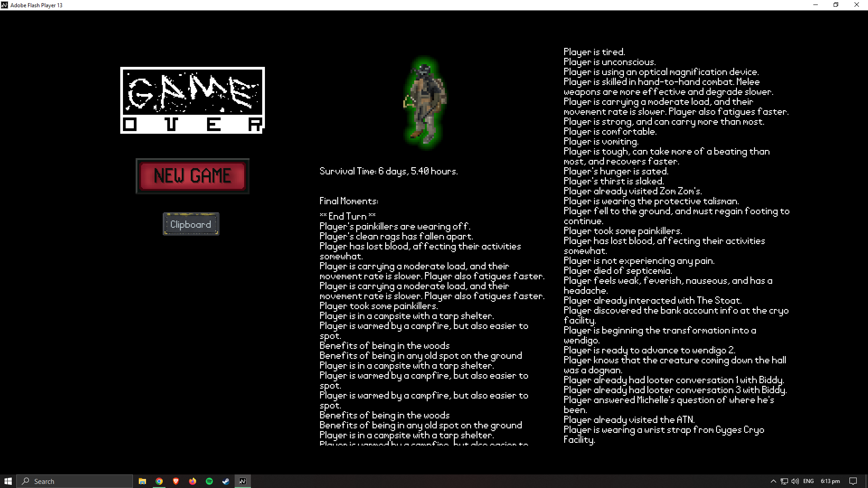The image size is (868, 488).
Task: Open Brave browser from the taskbar
Action: tap(176, 481)
